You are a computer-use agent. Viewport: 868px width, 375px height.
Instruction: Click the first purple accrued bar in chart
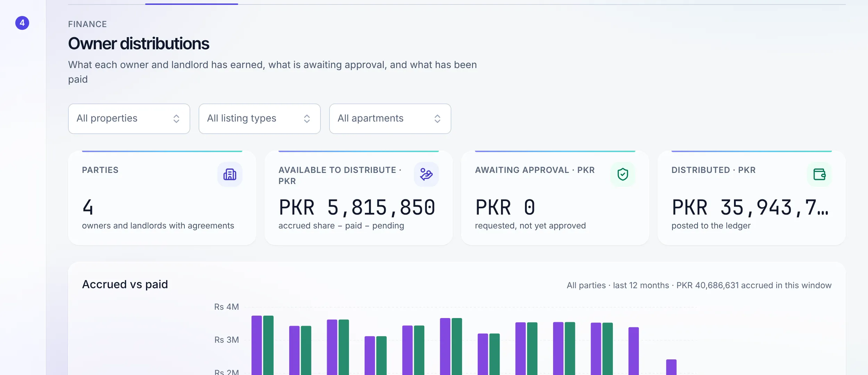point(257,345)
